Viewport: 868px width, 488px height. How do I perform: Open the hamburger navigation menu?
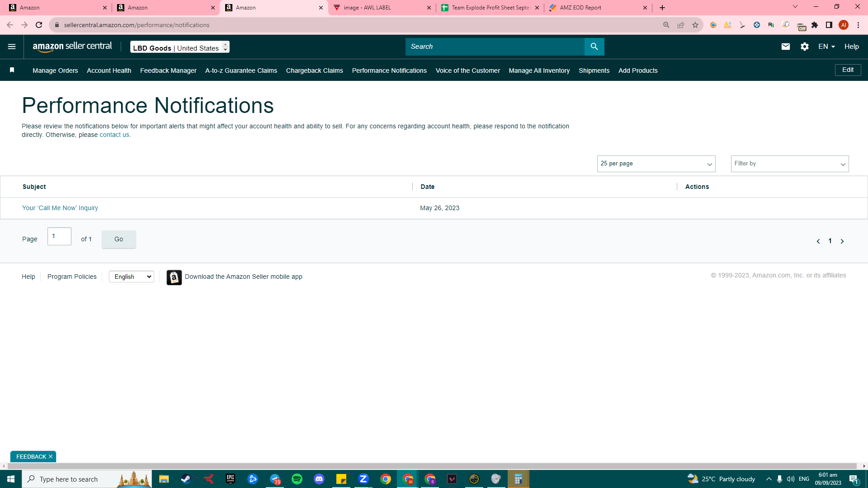pyautogui.click(x=12, y=47)
